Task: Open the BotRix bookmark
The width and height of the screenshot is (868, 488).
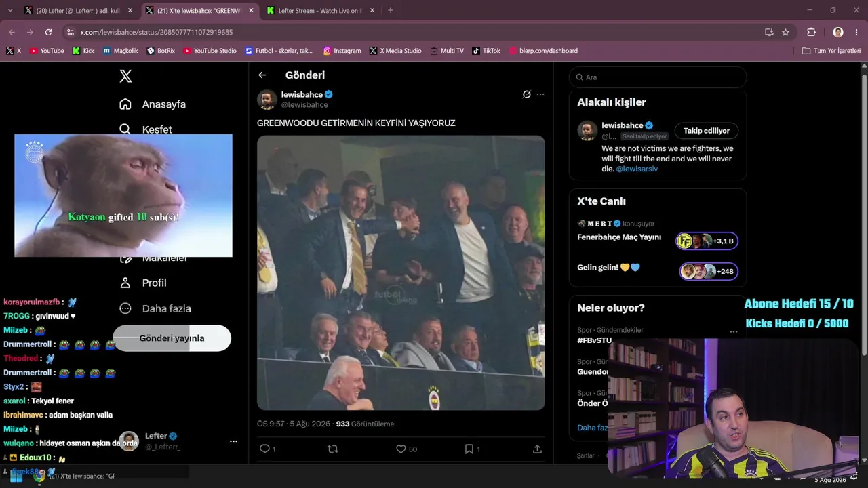Action: coord(161,51)
